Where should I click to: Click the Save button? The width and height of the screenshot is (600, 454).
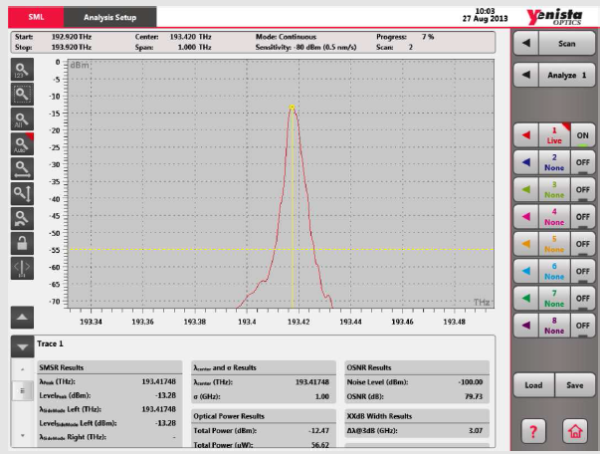point(574,385)
